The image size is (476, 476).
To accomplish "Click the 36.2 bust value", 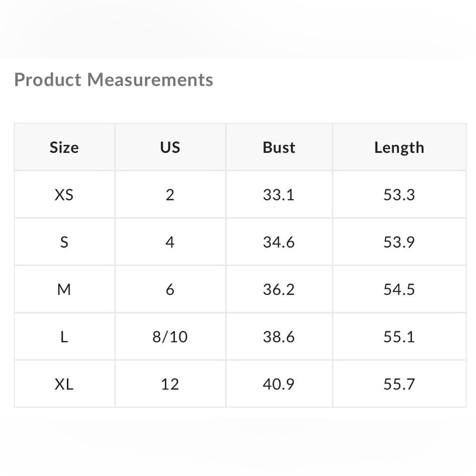I will click(279, 289).
